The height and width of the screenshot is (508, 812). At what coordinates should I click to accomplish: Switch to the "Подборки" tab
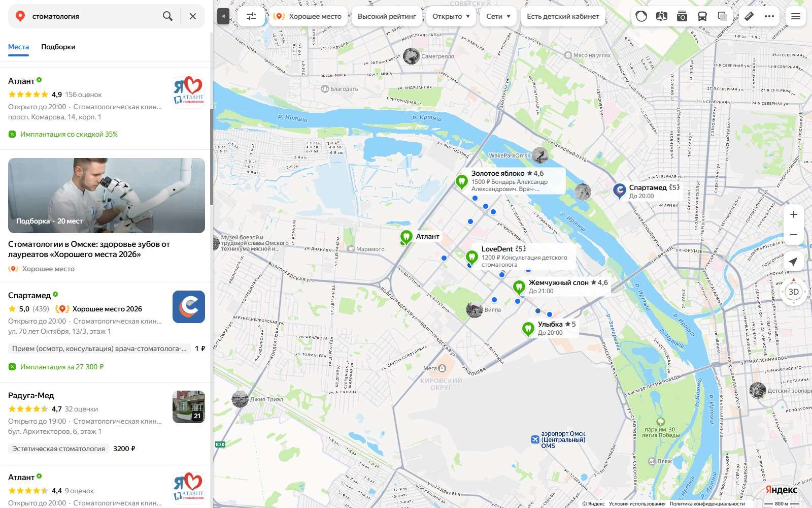tap(58, 47)
